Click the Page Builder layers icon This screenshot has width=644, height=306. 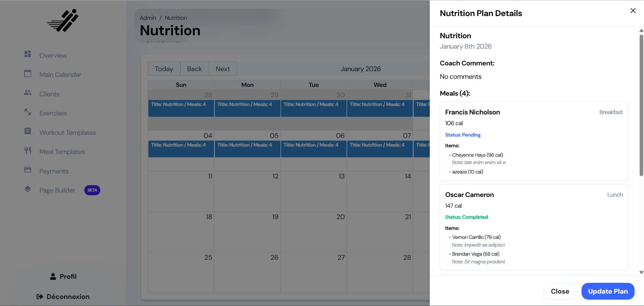[28, 189]
